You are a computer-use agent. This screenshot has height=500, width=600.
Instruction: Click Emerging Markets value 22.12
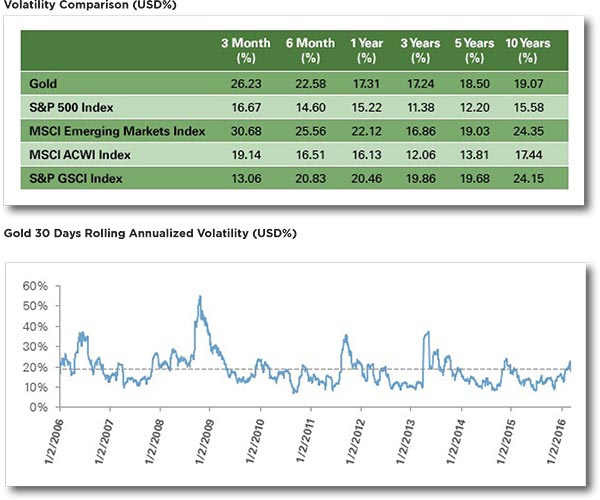367,131
